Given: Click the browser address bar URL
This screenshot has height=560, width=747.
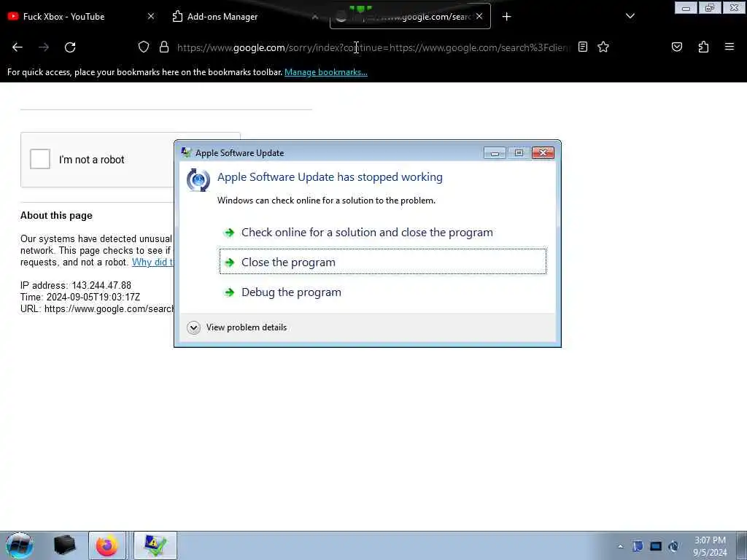Looking at the screenshot, I should tap(373, 47).
